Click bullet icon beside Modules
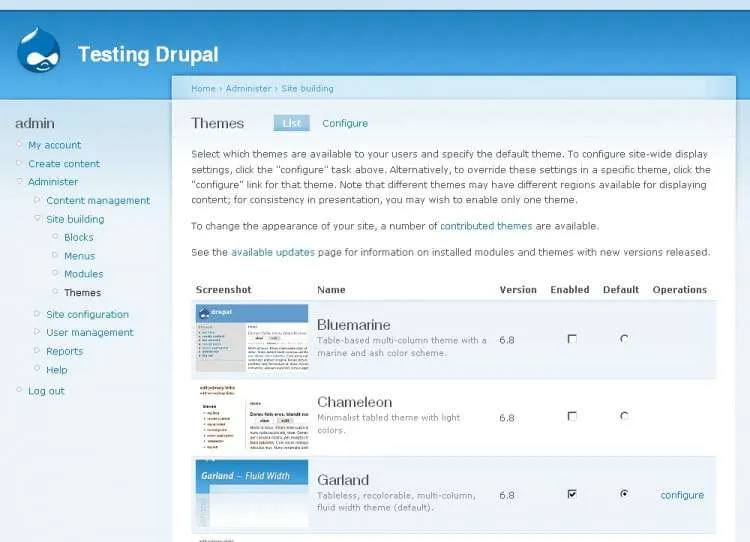 (x=55, y=273)
